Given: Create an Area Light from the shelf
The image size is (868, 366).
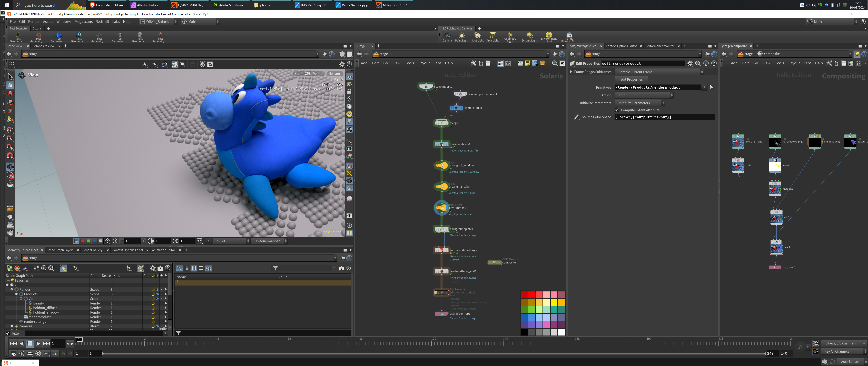Looking at the screenshot, I should [x=492, y=37].
